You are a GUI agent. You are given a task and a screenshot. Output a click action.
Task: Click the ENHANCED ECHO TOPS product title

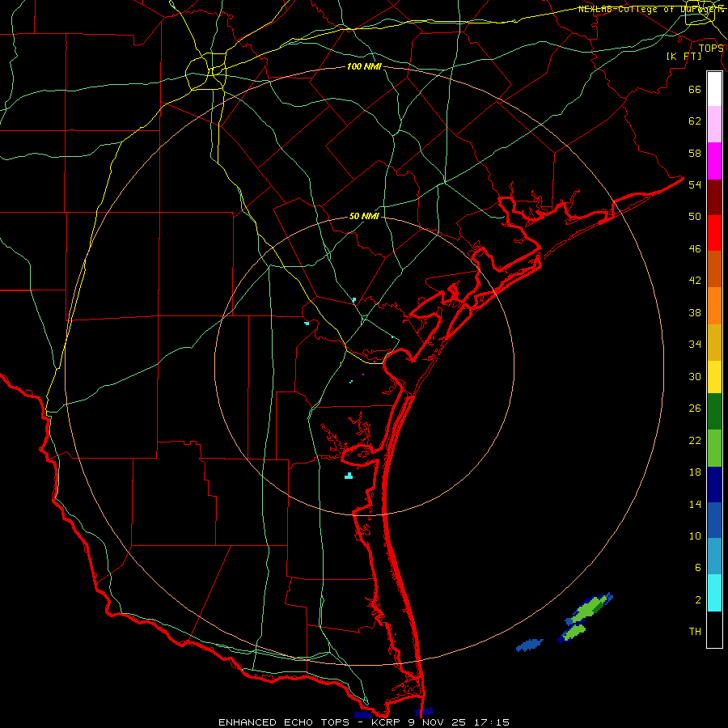(284, 722)
